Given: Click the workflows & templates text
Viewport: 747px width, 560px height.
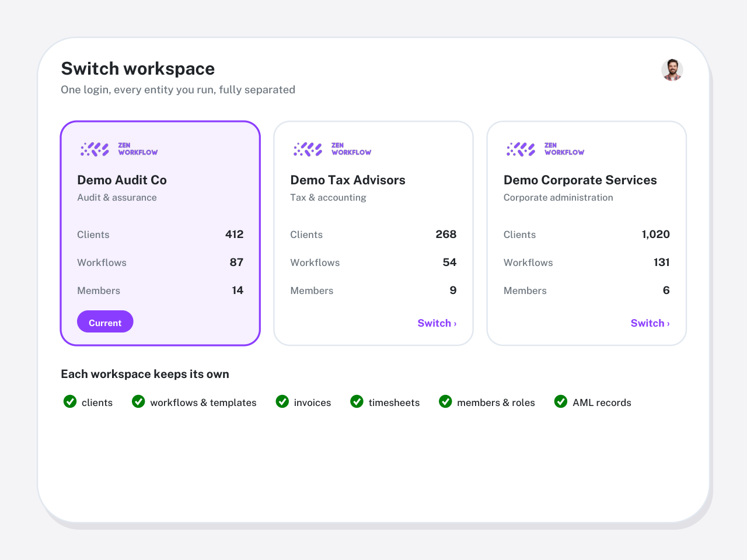Looking at the screenshot, I should pyautogui.click(x=203, y=402).
